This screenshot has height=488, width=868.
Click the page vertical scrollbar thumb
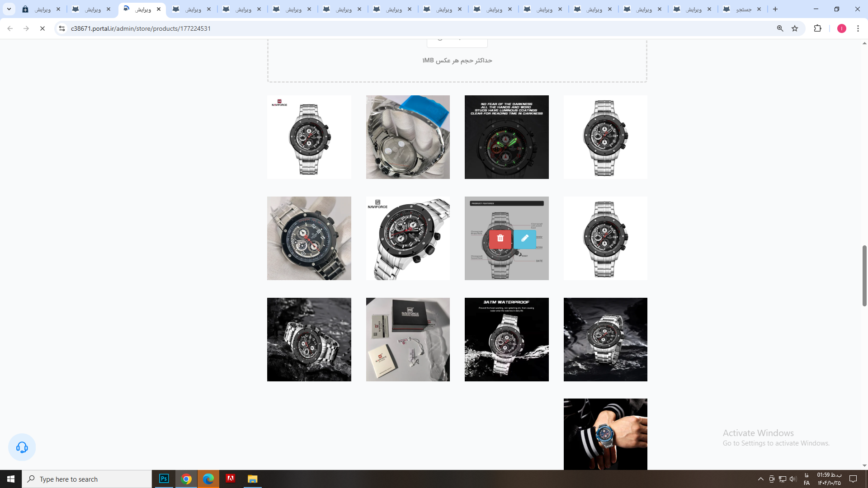(864, 276)
